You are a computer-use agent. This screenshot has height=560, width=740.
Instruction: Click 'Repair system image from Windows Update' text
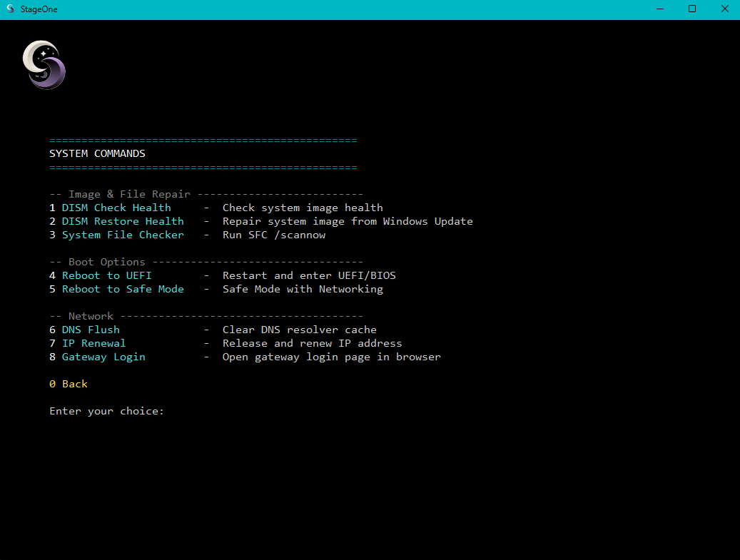pos(348,221)
